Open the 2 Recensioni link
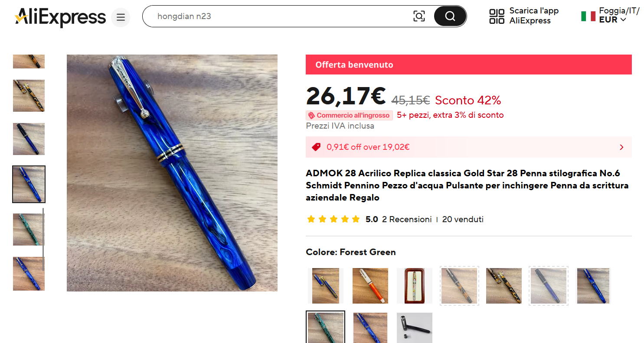The width and height of the screenshot is (644, 343). pyautogui.click(x=407, y=219)
